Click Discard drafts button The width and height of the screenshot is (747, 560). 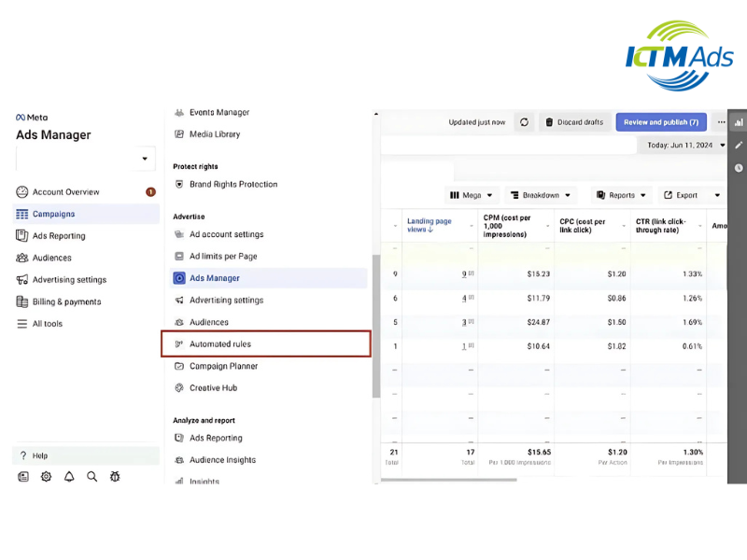pyautogui.click(x=574, y=122)
